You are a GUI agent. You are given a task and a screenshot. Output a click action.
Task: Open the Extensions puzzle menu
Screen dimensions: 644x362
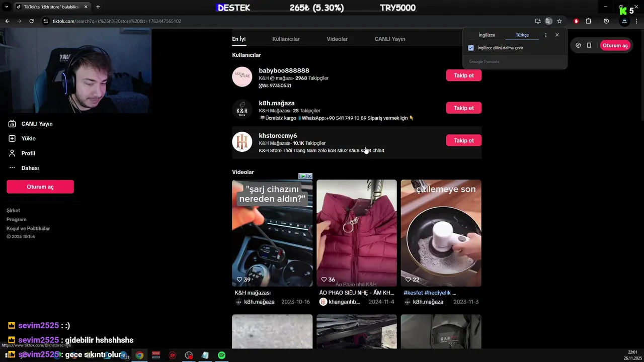[589, 21]
